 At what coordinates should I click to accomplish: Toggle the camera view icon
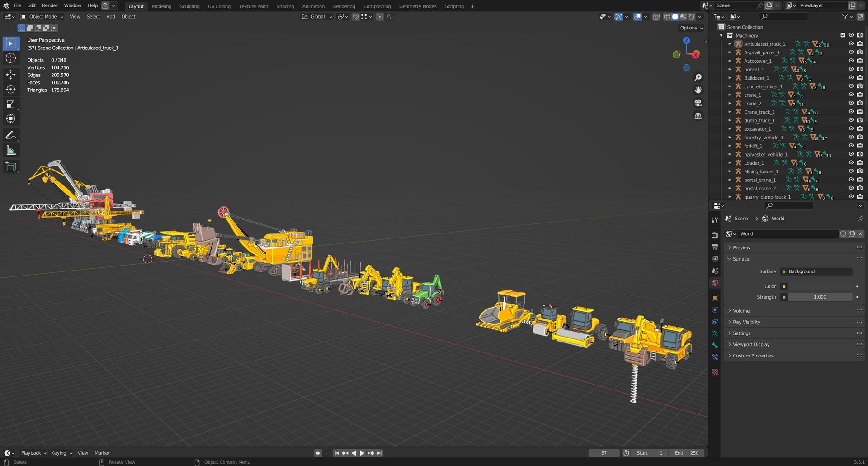(x=698, y=103)
